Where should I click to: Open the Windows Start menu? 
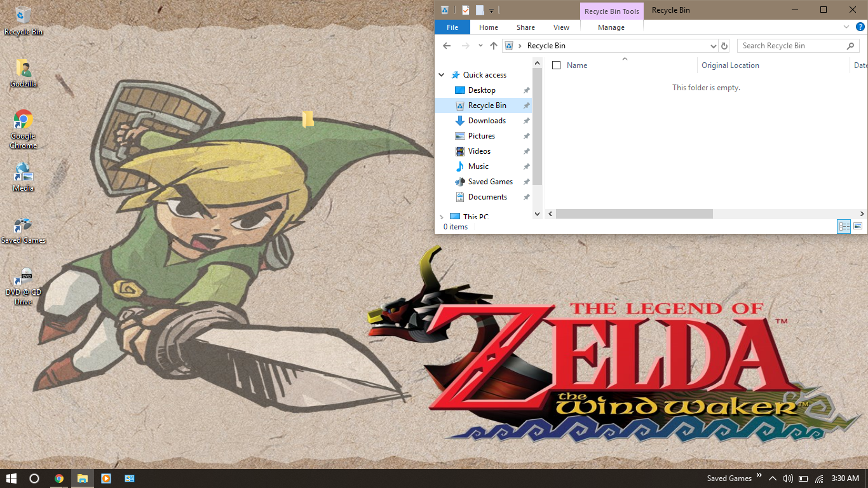[11, 478]
